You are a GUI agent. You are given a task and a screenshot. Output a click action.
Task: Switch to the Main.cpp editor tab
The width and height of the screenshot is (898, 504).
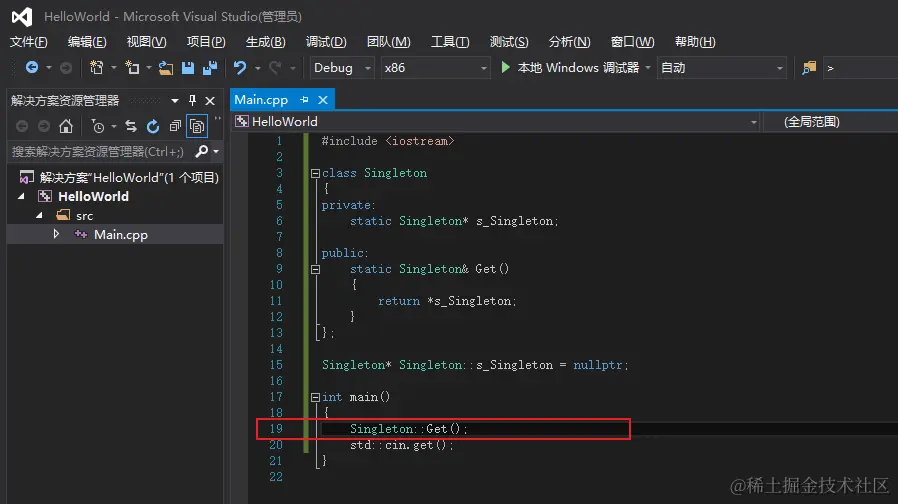261,100
